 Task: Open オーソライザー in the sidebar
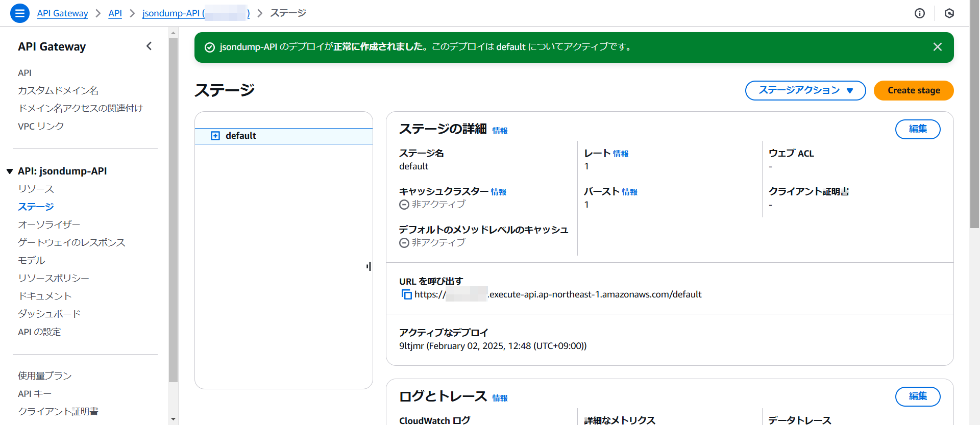point(49,224)
